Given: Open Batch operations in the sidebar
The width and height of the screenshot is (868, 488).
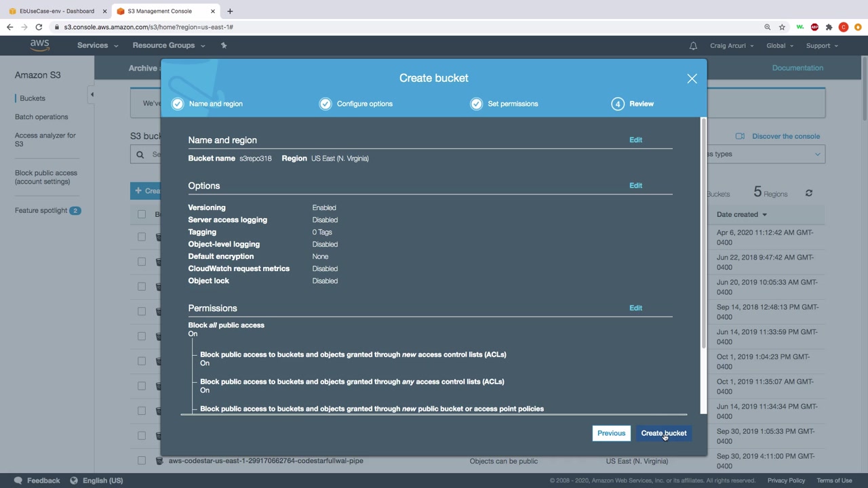Looking at the screenshot, I should click(41, 117).
